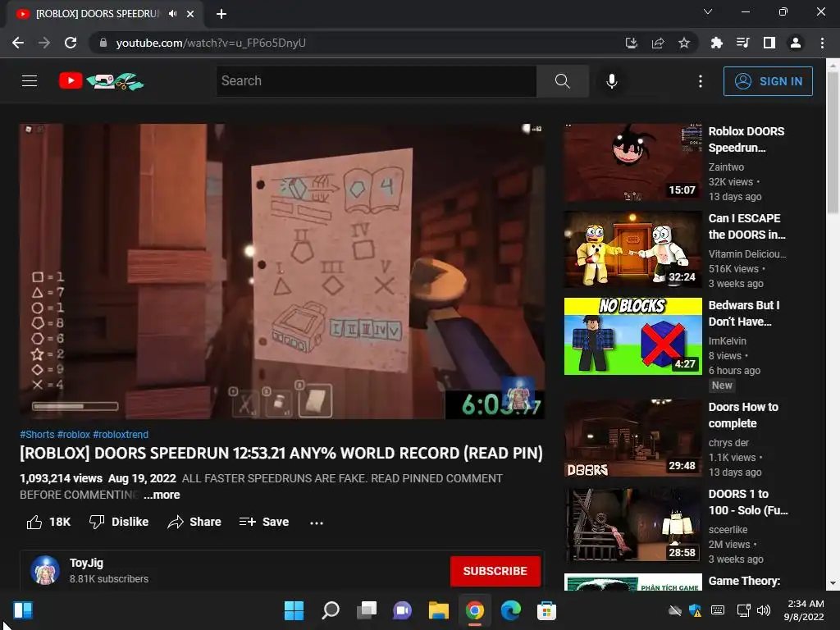Open the ToyJig channel name link
This screenshot has width=840, height=630.
(86, 563)
